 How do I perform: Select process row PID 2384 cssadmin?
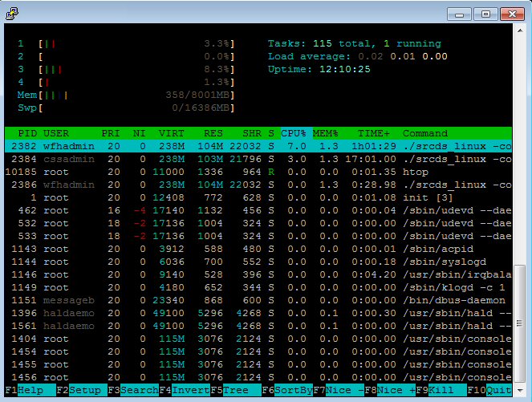click(258, 159)
